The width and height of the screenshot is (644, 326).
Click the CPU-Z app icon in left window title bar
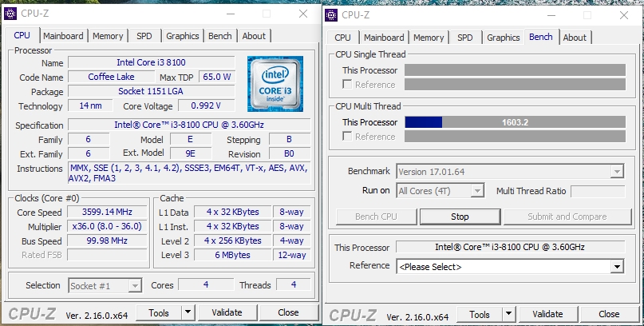point(10,14)
